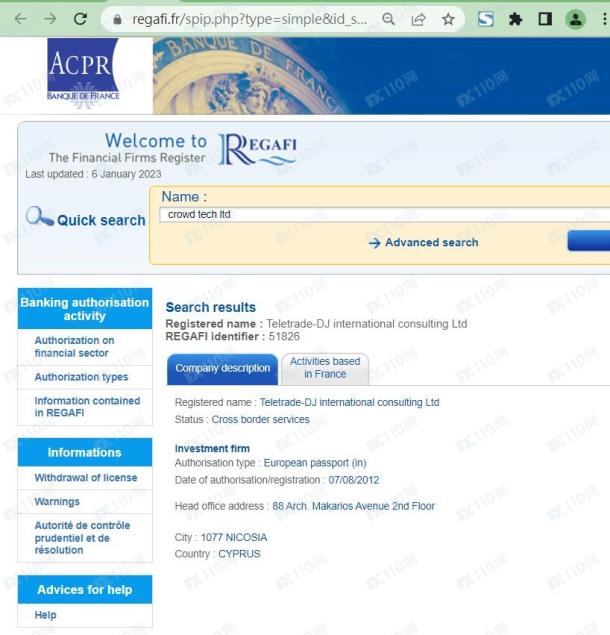Click the head office address 88 Arch. Makarios Avenue
Screen dimensions: 610x635
[353, 506]
